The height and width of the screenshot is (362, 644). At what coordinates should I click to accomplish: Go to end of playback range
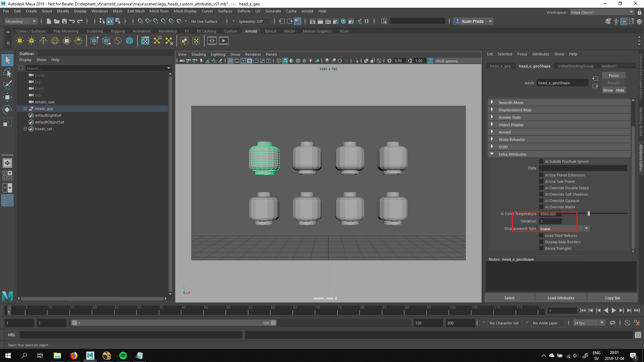coord(637,311)
